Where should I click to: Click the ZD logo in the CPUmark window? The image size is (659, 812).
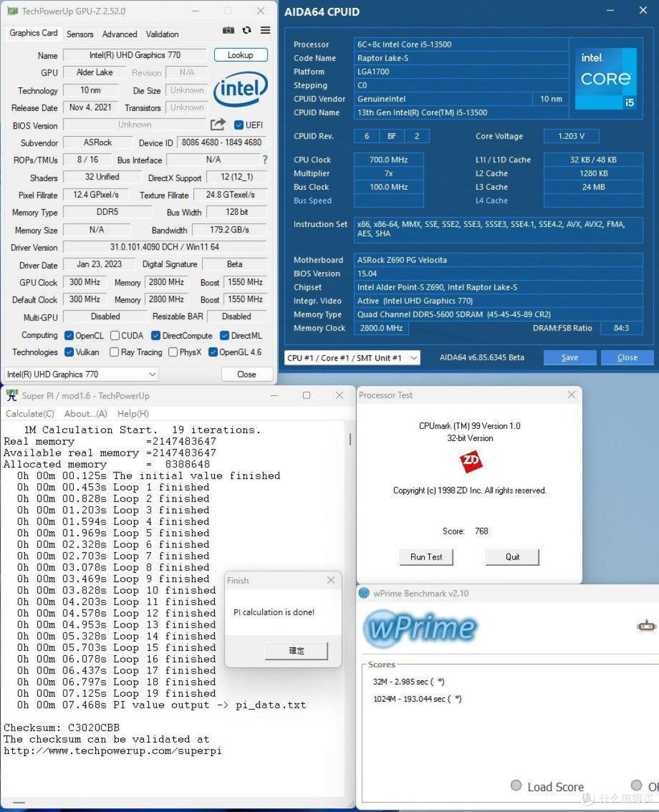470,462
